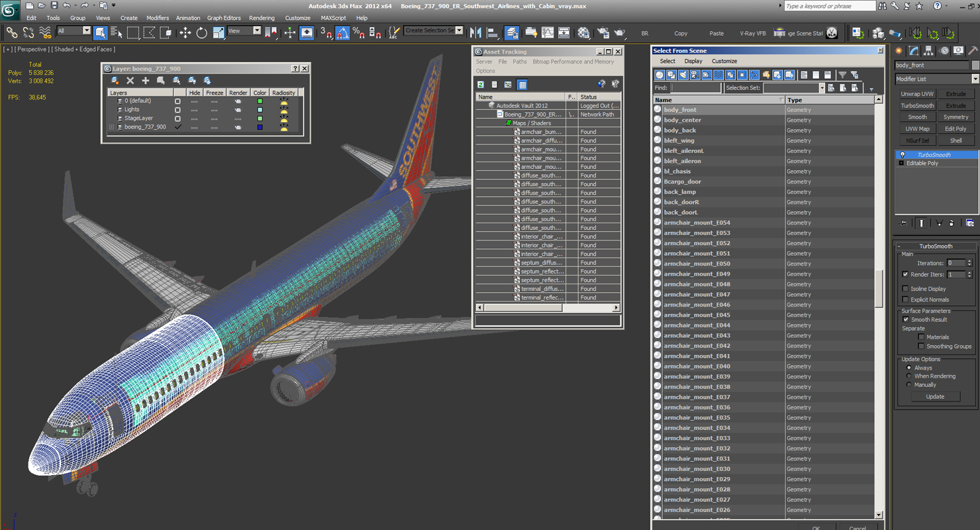Open the MAXScript menu

click(x=333, y=18)
